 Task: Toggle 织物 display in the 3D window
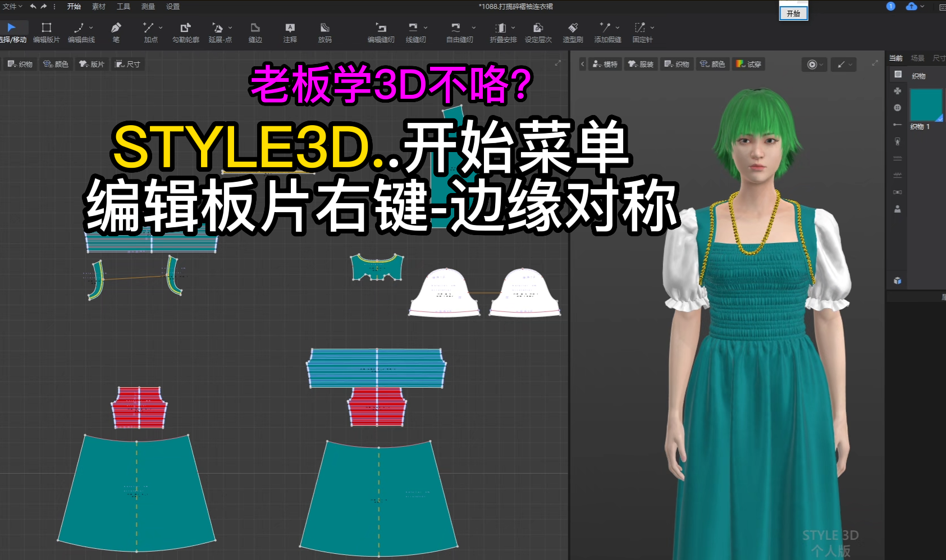coord(677,64)
